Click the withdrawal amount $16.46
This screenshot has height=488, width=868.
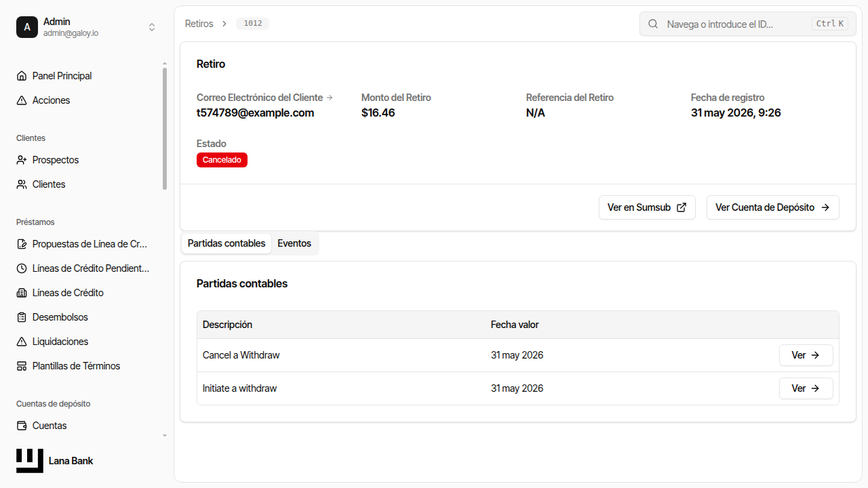[x=378, y=113]
